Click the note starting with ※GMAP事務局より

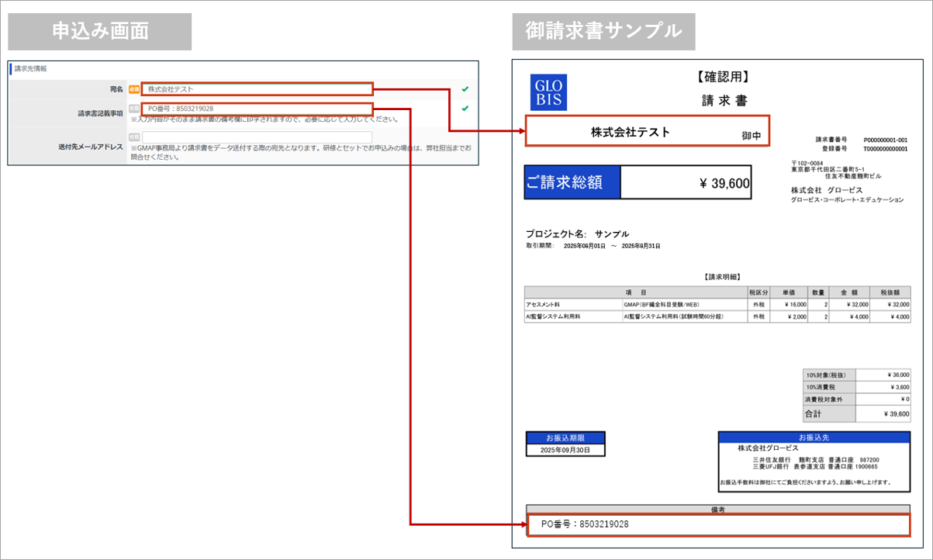[x=300, y=152]
